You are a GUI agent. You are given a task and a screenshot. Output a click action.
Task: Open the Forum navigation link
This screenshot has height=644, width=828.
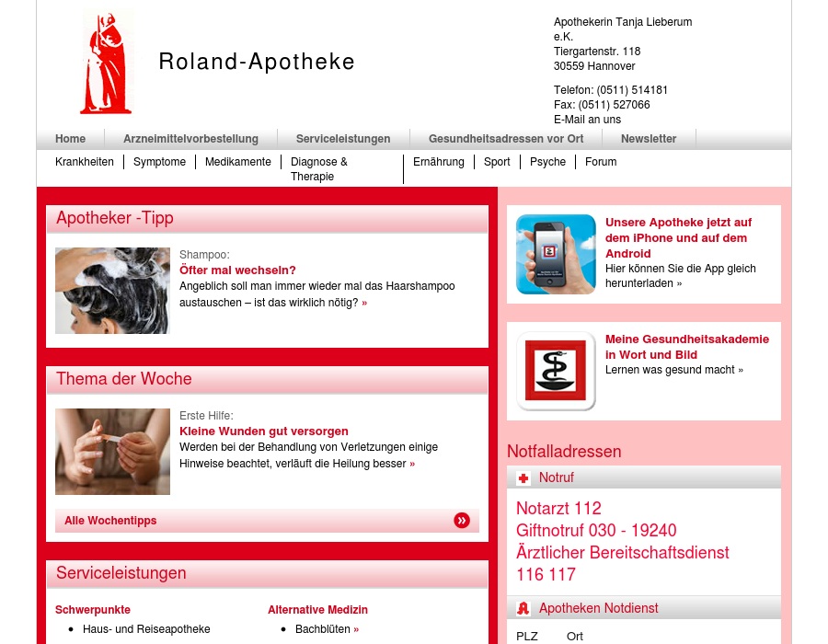click(x=601, y=162)
